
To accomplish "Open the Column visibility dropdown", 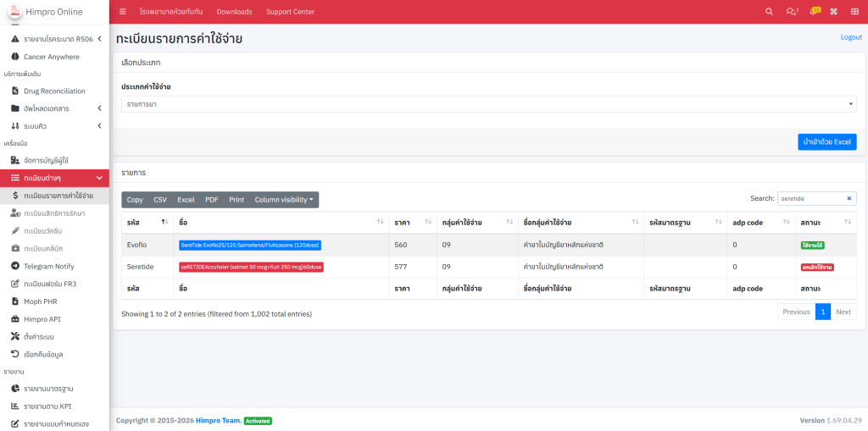I will pos(284,200).
